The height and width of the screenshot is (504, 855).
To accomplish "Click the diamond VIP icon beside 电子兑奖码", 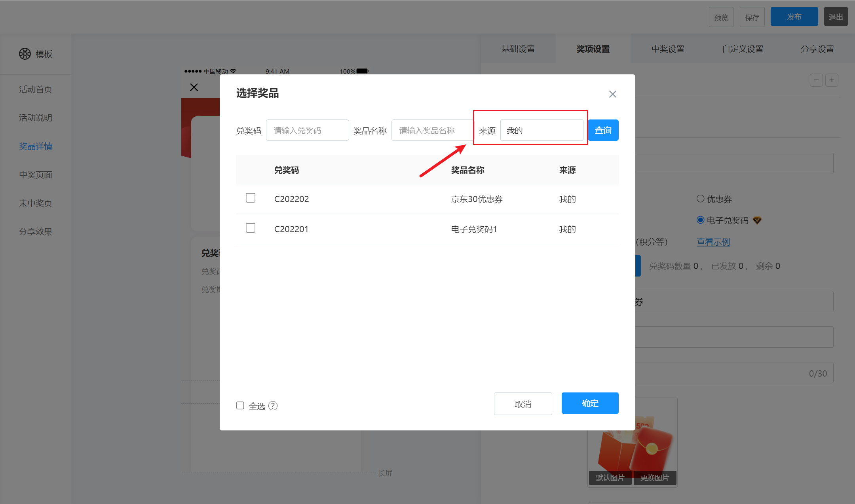I will (x=757, y=220).
